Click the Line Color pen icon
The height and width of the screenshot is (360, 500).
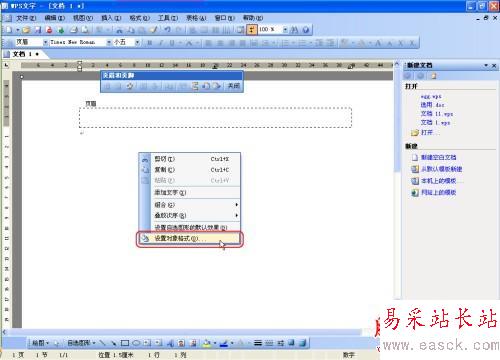point(224,343)
